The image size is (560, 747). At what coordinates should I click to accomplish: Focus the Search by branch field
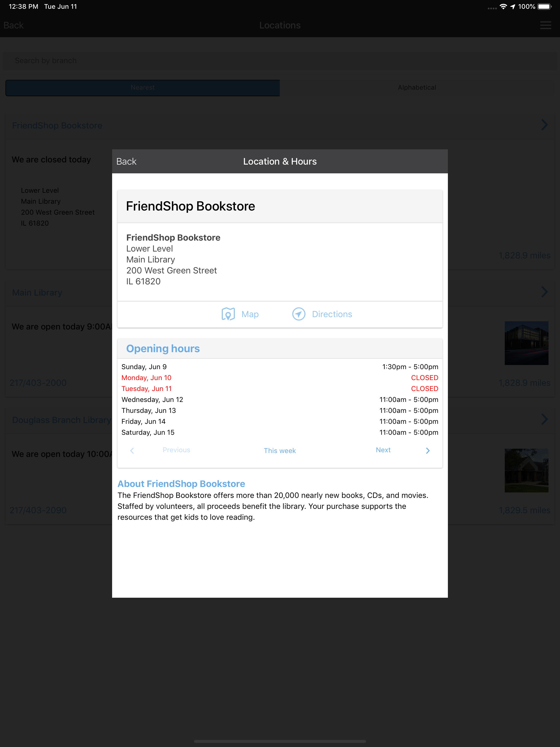[280, 61]
